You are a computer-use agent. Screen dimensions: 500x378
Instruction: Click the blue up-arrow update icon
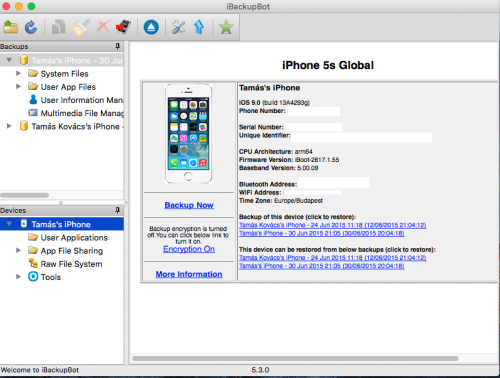pyautogui.click(x=199, y=27)
